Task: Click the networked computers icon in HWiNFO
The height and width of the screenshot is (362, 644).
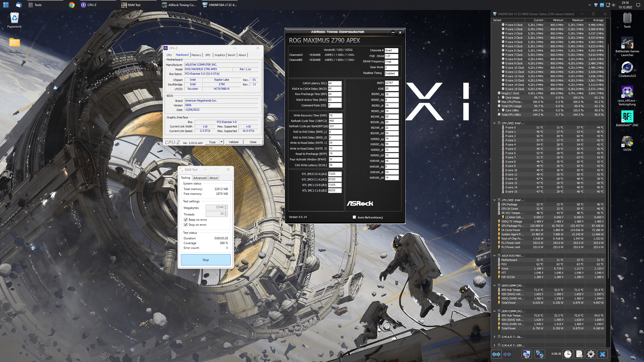Action: tap(540, 354)
